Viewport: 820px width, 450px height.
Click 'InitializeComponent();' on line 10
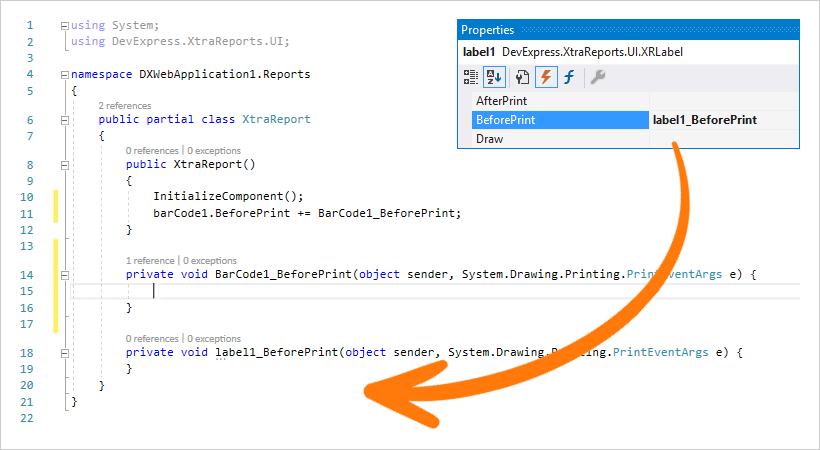coord(228,196)
